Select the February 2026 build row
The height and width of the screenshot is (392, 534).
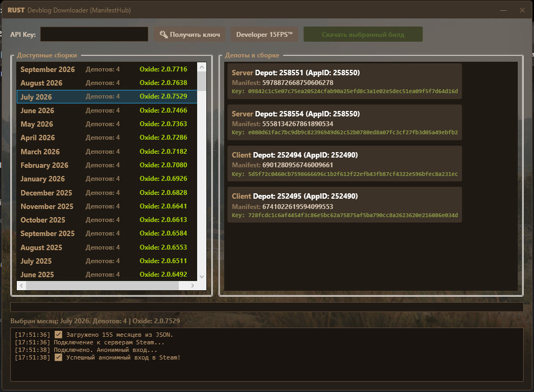pyautogui.click(x=107, y=165)
